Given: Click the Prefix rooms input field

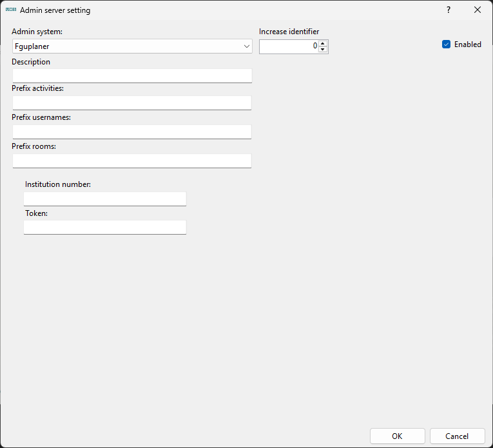Looking at the screenshot, I should tap(131, 161).
